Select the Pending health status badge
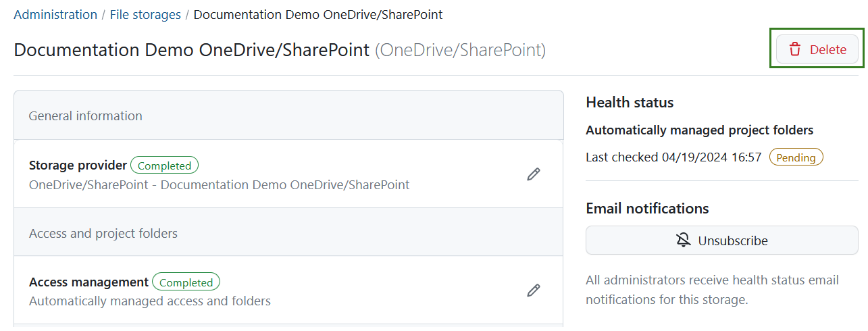The width and height of the screenshot is (868, 331). pos(796,157)
